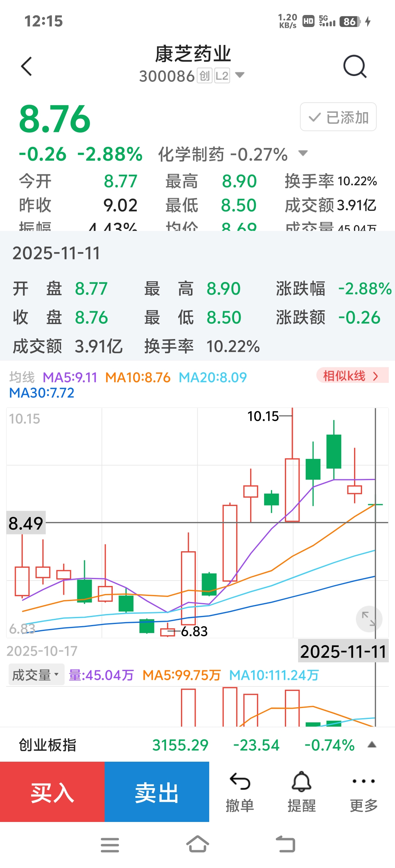Expand the 创业板指 index bar arrow

click(x=372, y=745)
